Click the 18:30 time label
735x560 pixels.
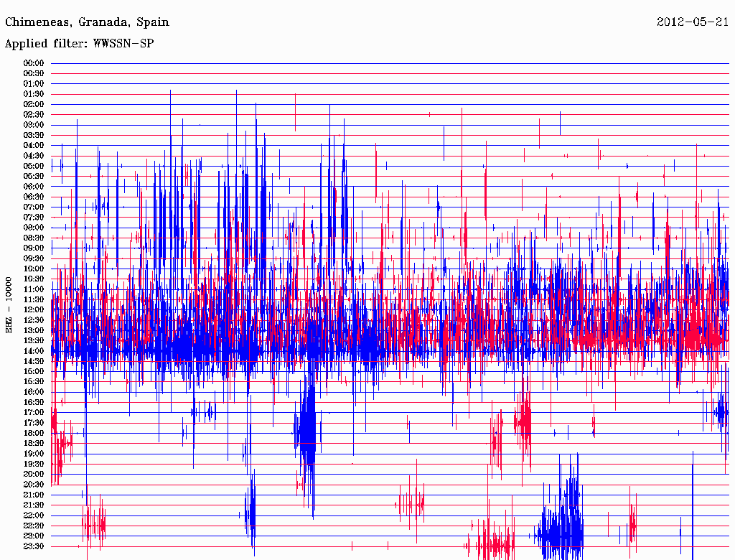click(x=34, y=444)
